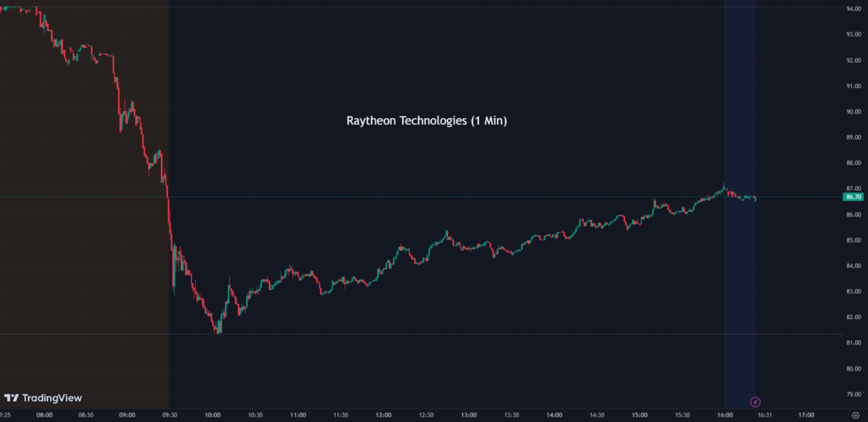
Task: Click the 10:30 time axis label
Action: coord(255,415)
